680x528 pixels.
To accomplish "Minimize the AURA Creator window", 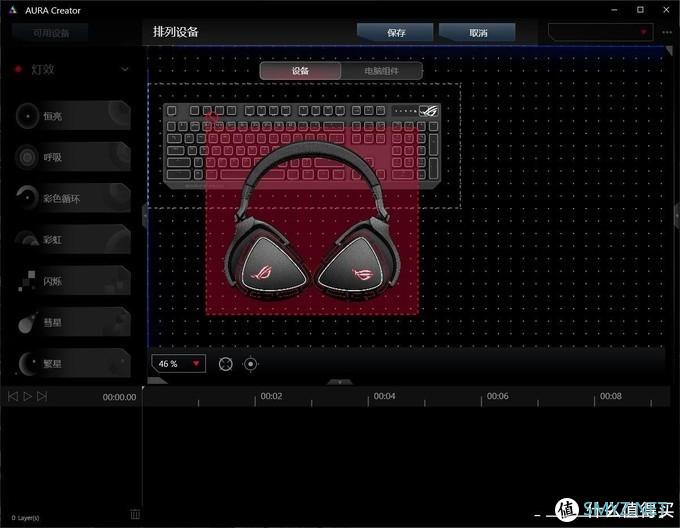I will [x=615, y=10].
